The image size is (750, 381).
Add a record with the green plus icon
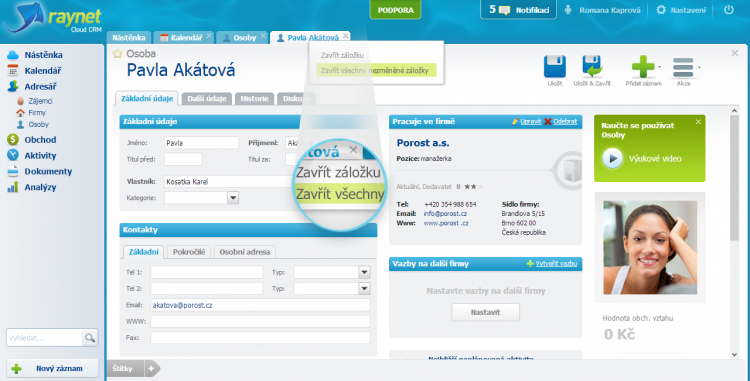pyautogui.click(x=643, y=66)
